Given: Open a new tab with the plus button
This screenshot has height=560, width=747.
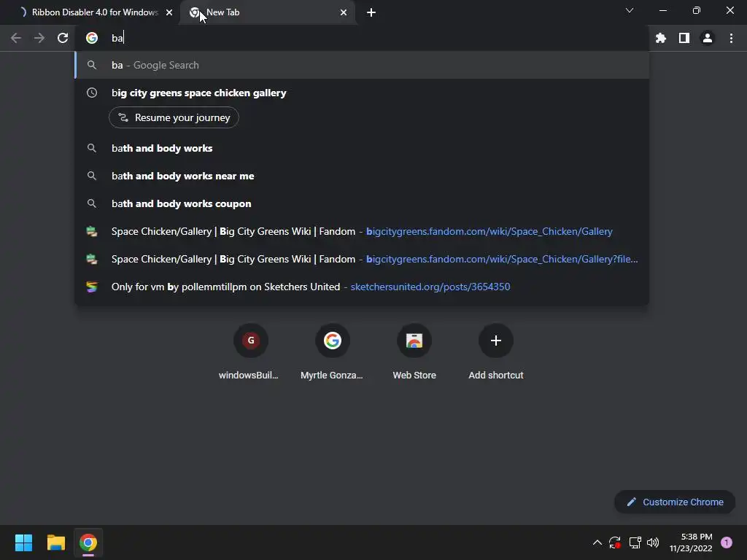Looking at the screenshot, I should tap(371, 12).
